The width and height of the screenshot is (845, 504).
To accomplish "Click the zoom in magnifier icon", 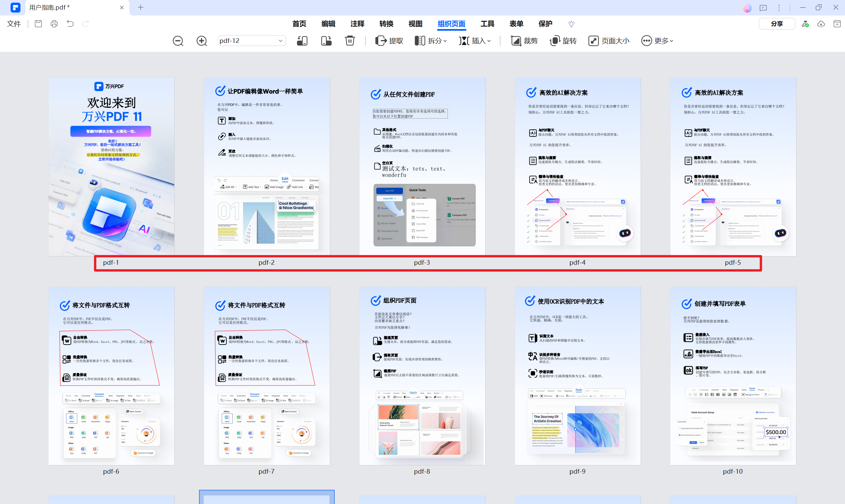I will pos(202,41).
